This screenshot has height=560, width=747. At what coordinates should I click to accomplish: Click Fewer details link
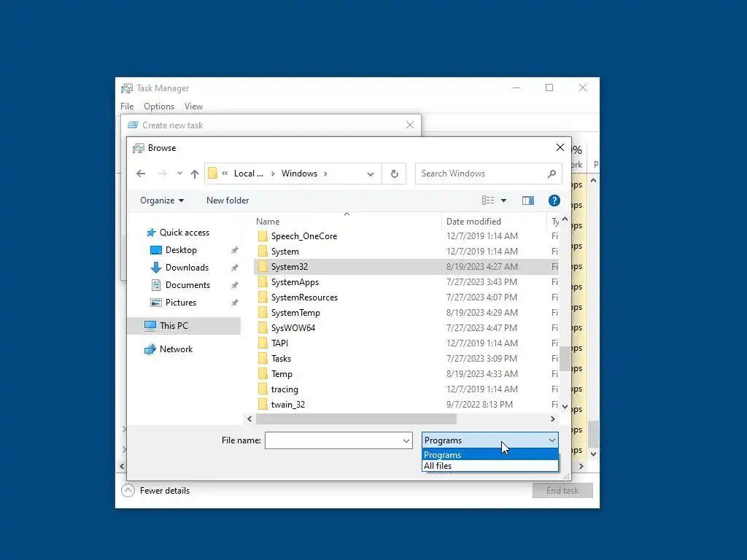(x=165, y=491)
